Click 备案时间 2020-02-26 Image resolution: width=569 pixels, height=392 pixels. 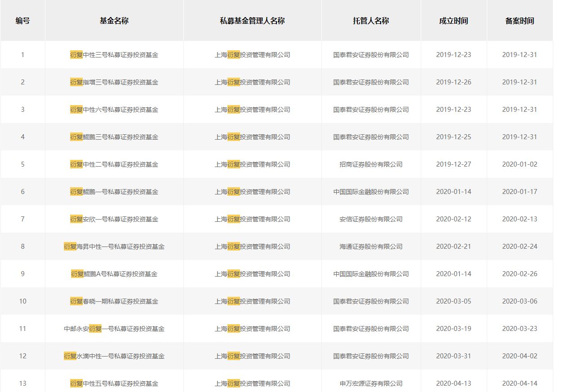point(520,274)
